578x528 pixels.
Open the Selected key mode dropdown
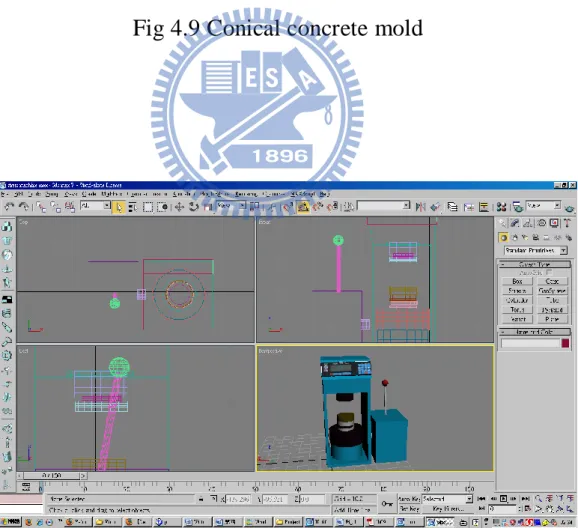[x=447, y=499]
